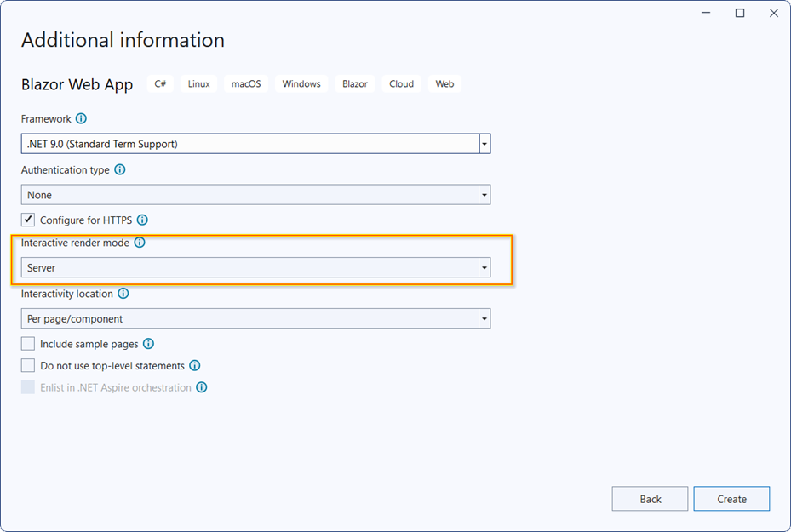Viewport: 791px width, 532px height.
Task: Click the Create button
Action: point(731,499)
